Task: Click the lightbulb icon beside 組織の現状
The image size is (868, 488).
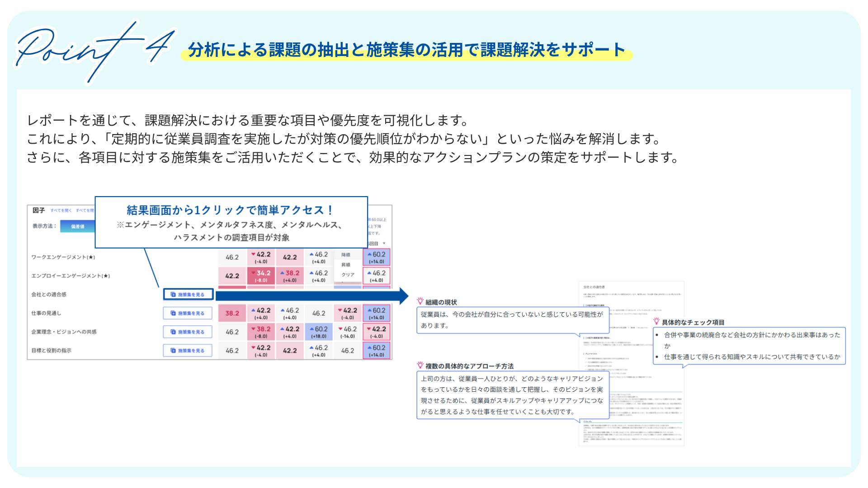Action: pyautogui.click(x=420, y=301)
